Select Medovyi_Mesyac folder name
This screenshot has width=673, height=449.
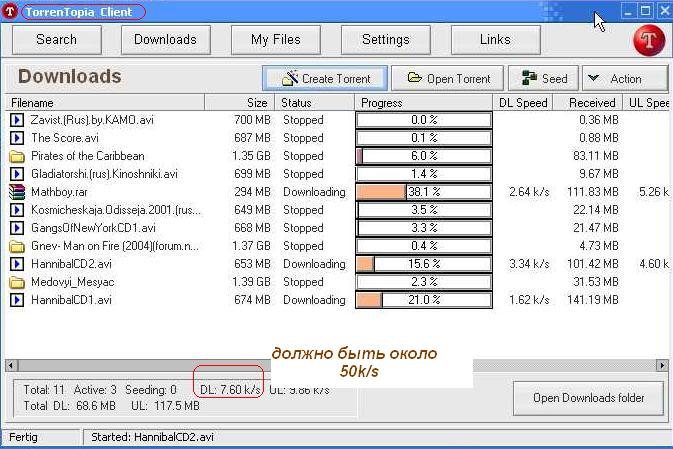pyautogui.click(x=72, y=282)
